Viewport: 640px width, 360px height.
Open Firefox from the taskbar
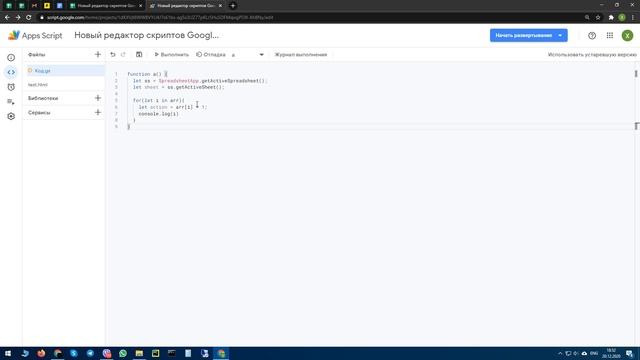(x=41, y=353)
